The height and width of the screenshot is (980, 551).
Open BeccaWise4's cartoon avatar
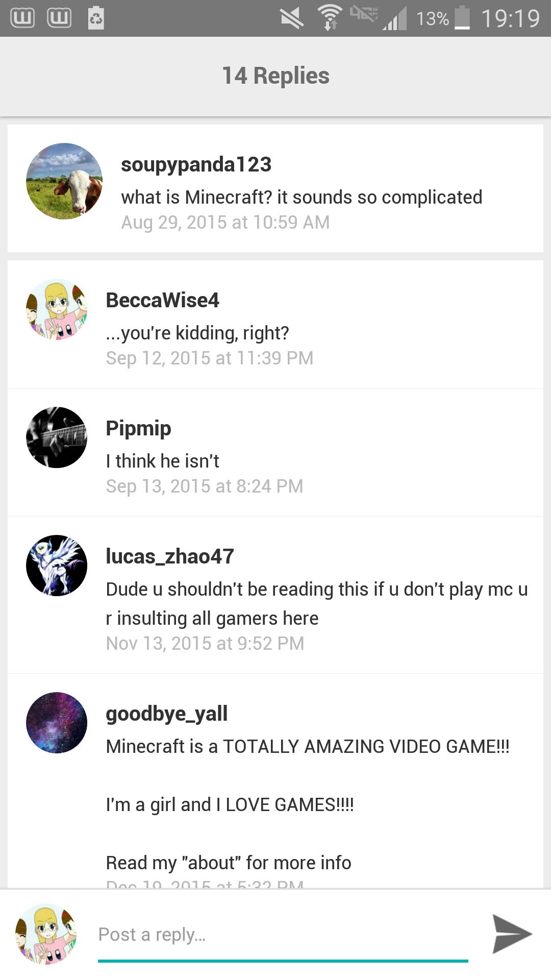click(57, 309)
